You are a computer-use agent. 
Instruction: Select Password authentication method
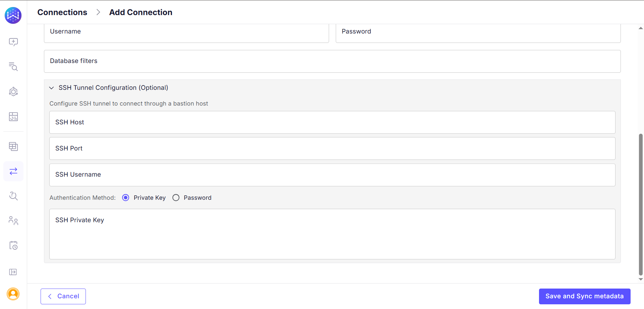(x=176, y=198)
